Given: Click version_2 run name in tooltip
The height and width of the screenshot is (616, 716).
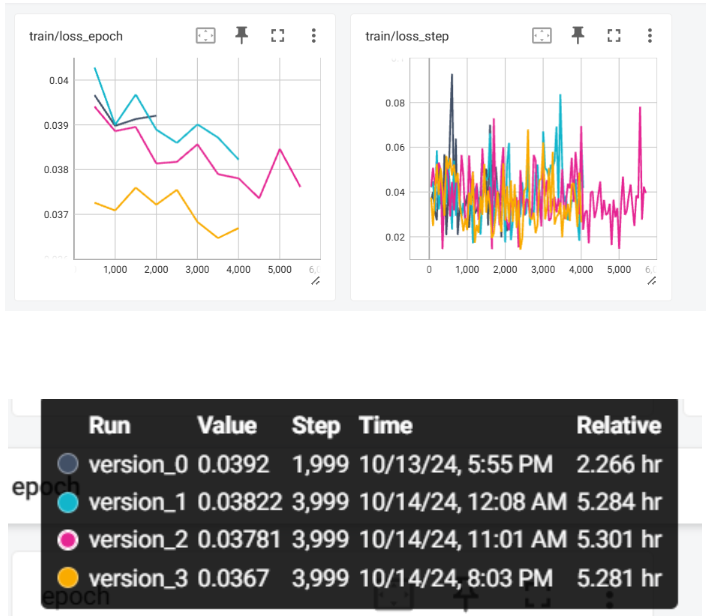Looking at the screenshot, I should [138, 540].
